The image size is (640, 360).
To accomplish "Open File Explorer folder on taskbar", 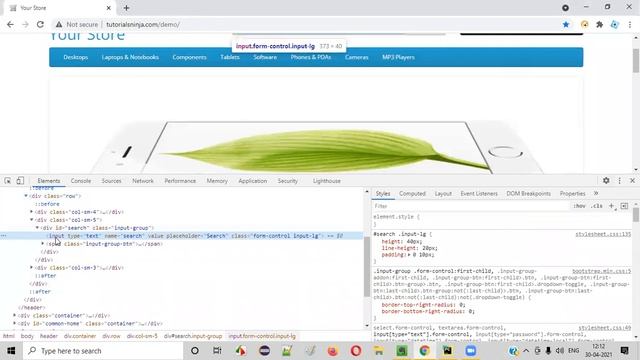I will click(378, 351).
